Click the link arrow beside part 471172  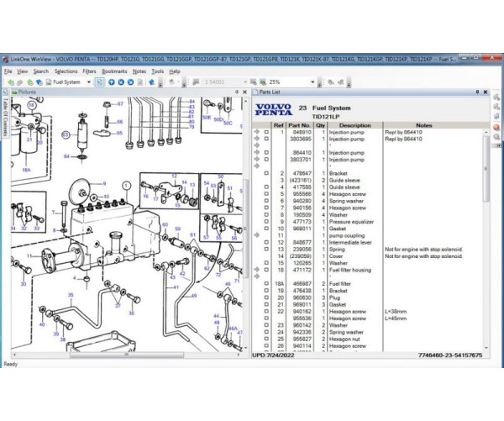point(256,270)
